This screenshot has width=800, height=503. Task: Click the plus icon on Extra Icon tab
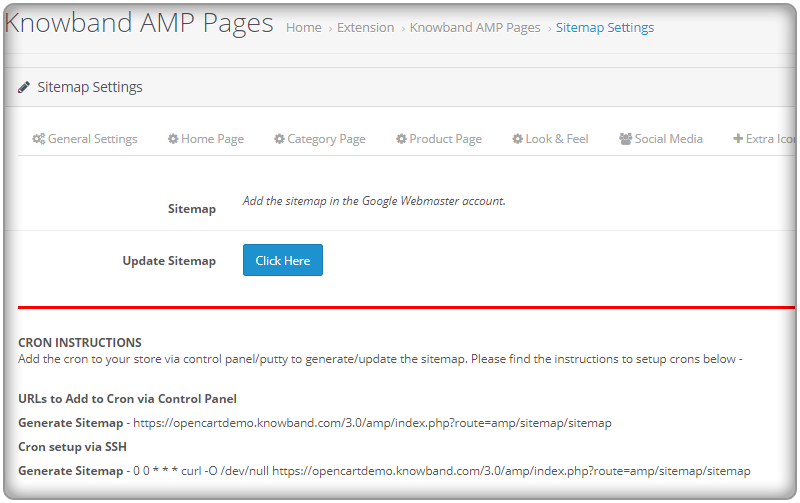point(738,139)
